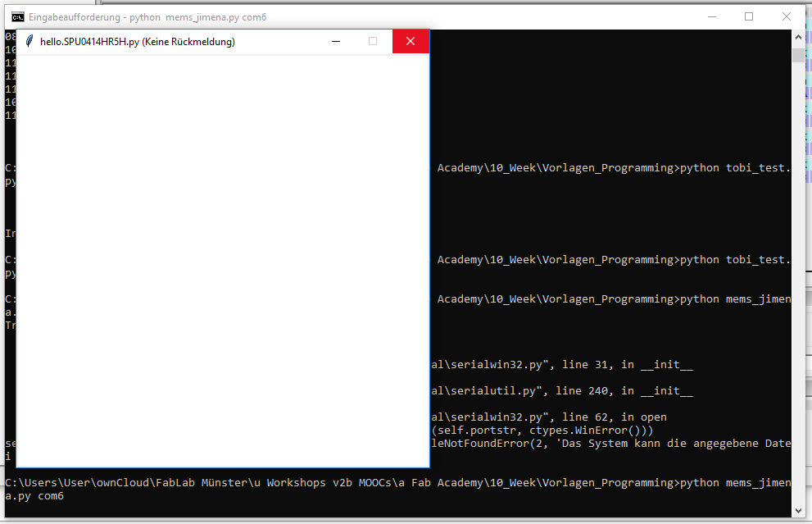Click the scroll-up arrow in the console scrollbar

tap(798, 38)
